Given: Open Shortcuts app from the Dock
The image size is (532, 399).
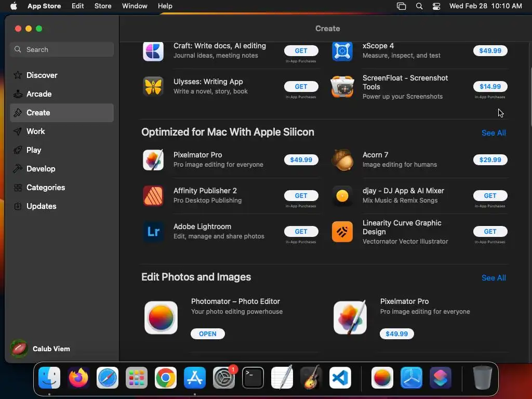Looking at the screenshot, I should [x=441, y=378].
